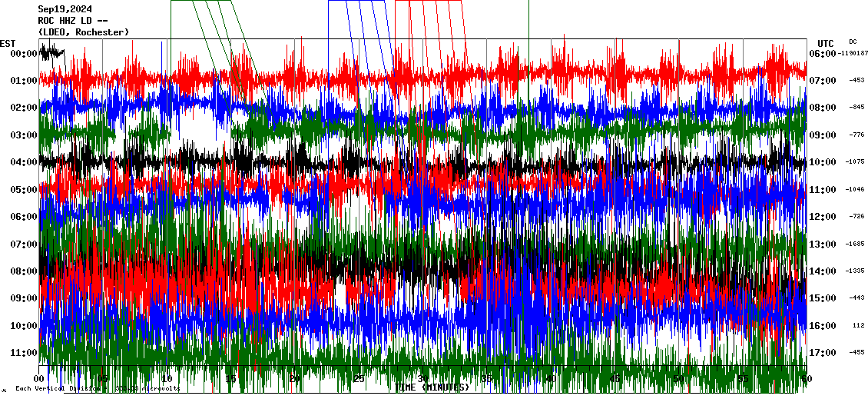Screen dimensions: 868x399
Task: Select the (LDEO, Rochester) label
Action: (84, 32)
